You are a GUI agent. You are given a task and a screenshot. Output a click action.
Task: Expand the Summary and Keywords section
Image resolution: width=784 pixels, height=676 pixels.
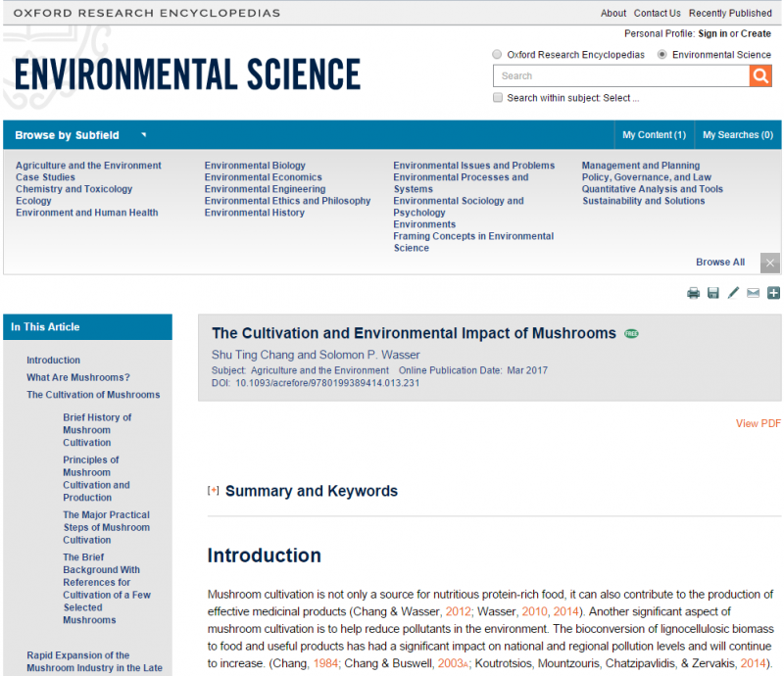pyautogui.click(x=213, y=491)
